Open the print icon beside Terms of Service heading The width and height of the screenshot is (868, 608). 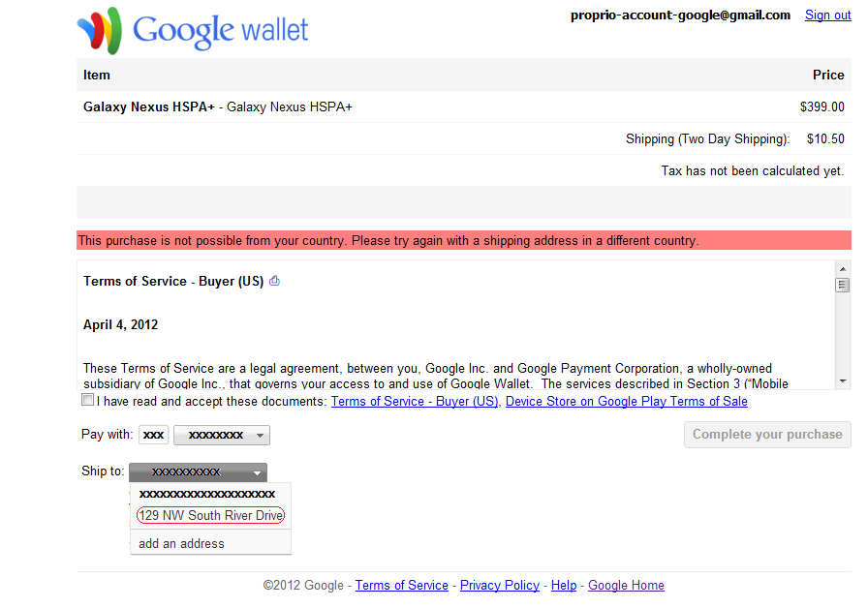click(274, 281)
